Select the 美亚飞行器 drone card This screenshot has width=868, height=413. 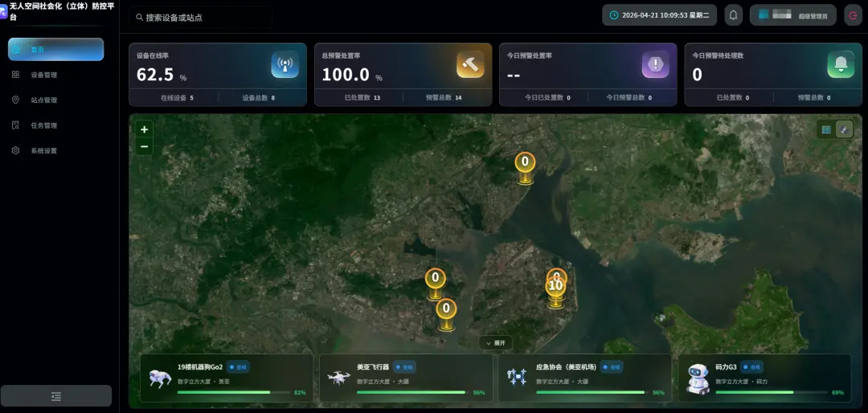(406, 378)
